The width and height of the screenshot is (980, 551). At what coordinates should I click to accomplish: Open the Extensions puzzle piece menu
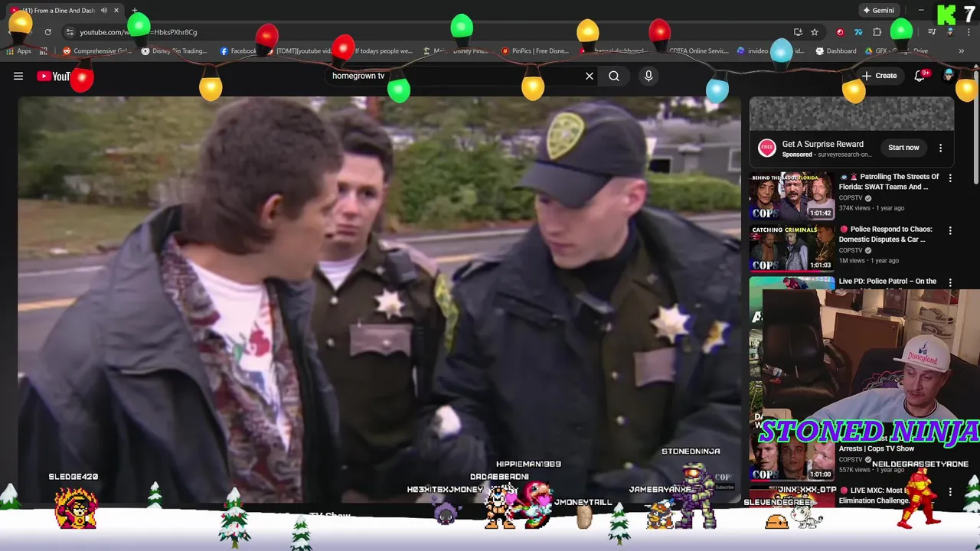(x=877, y=32)
